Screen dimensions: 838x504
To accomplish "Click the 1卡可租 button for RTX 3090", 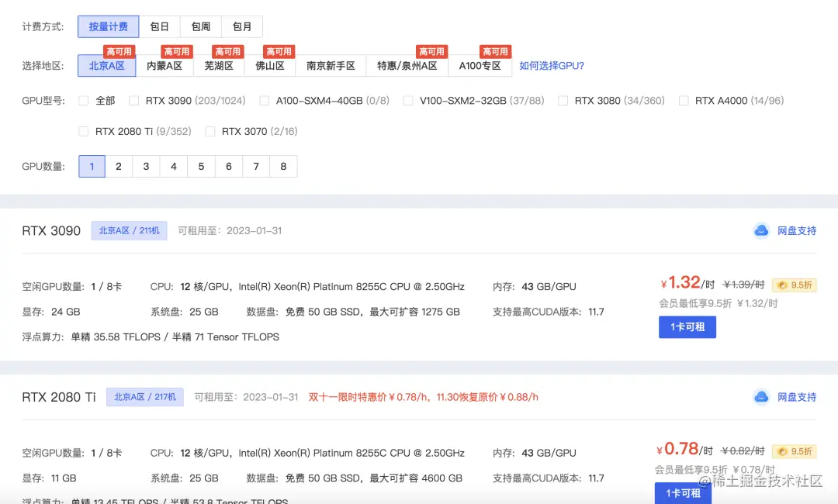I will [x=687, y=326].
